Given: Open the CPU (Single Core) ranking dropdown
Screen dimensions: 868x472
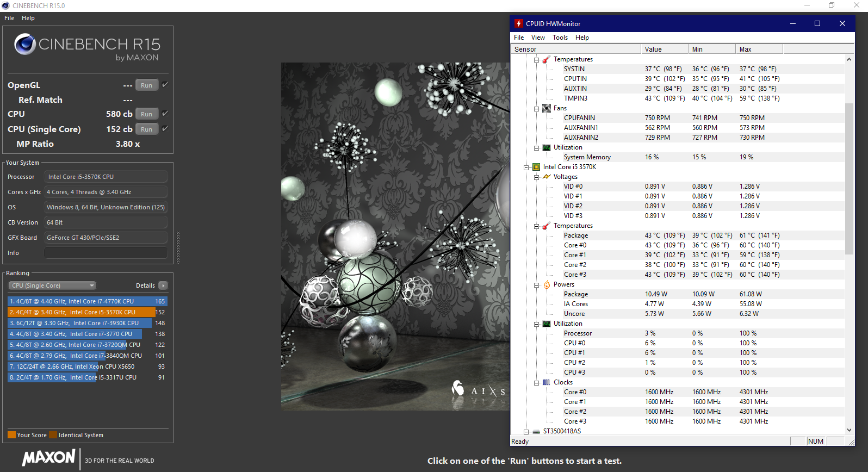Looking at the screenshot, I should [x=52, y=285].
